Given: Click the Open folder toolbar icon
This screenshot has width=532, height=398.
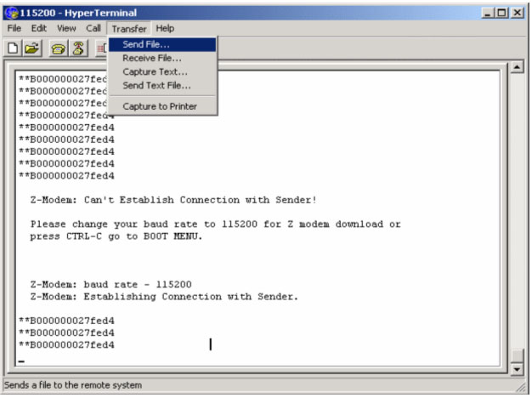Looking at the screenshot, I should tap(32, 50).
